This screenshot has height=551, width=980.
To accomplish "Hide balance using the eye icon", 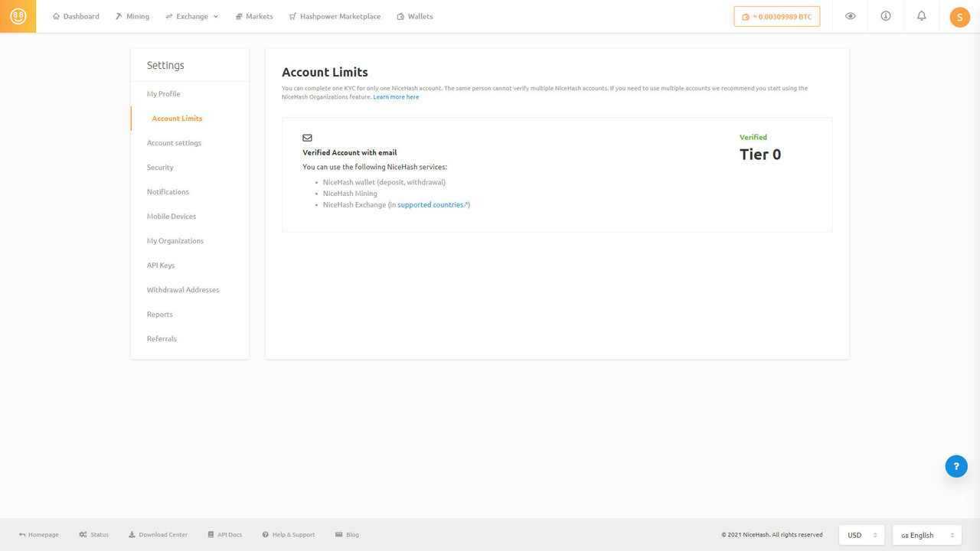I will (x=850, y=16).
